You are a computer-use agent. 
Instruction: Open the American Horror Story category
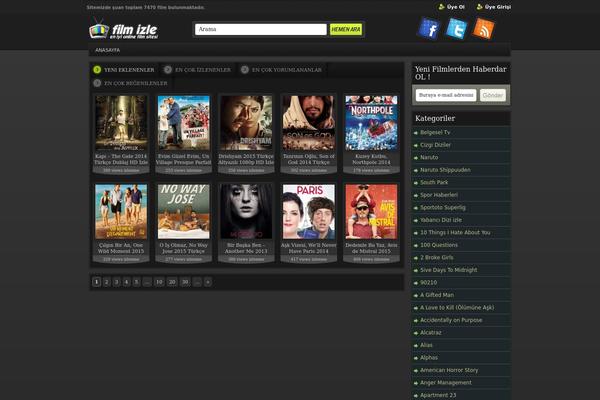click(x=449, y=370)
